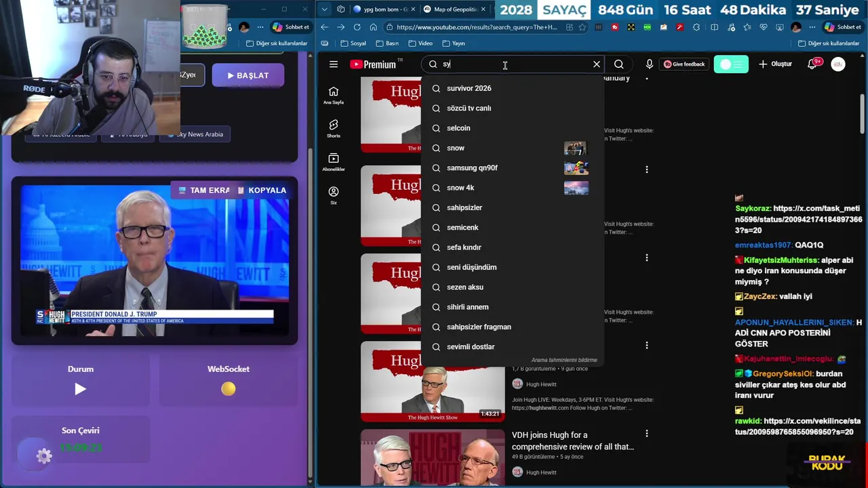Open the YouTube window browser profile picture

tap(796, 27)
